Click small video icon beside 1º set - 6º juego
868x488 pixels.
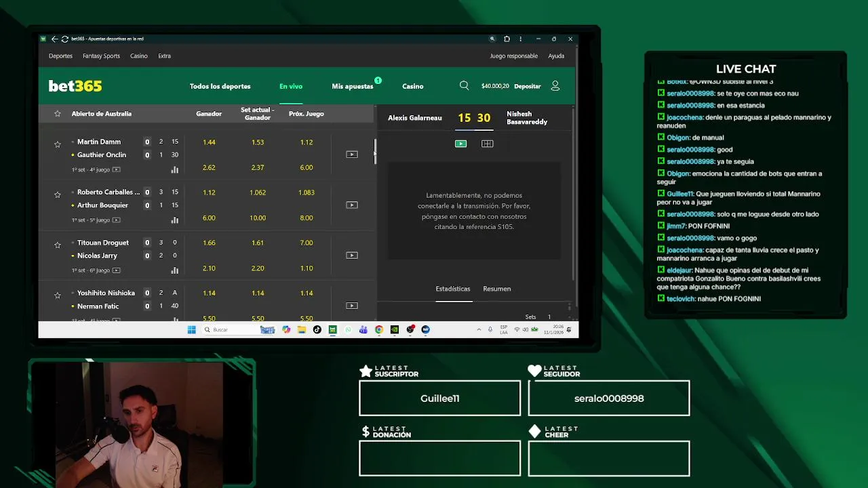(116, 270)
